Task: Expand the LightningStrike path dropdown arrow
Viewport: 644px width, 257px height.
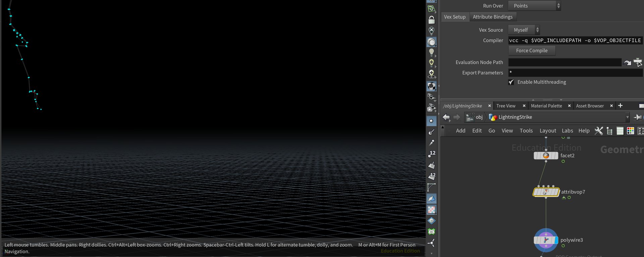Action: [x=627, y=117]
